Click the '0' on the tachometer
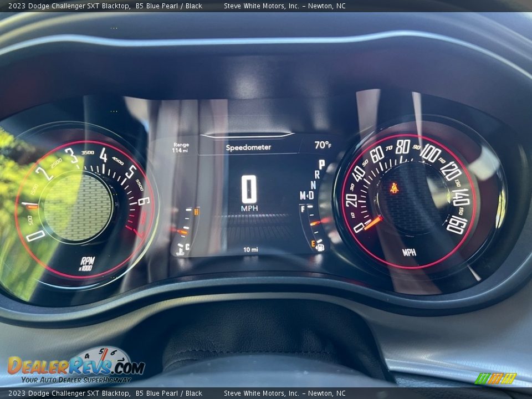The width and height of the screenshot is (532, 399). click(35, 235)
